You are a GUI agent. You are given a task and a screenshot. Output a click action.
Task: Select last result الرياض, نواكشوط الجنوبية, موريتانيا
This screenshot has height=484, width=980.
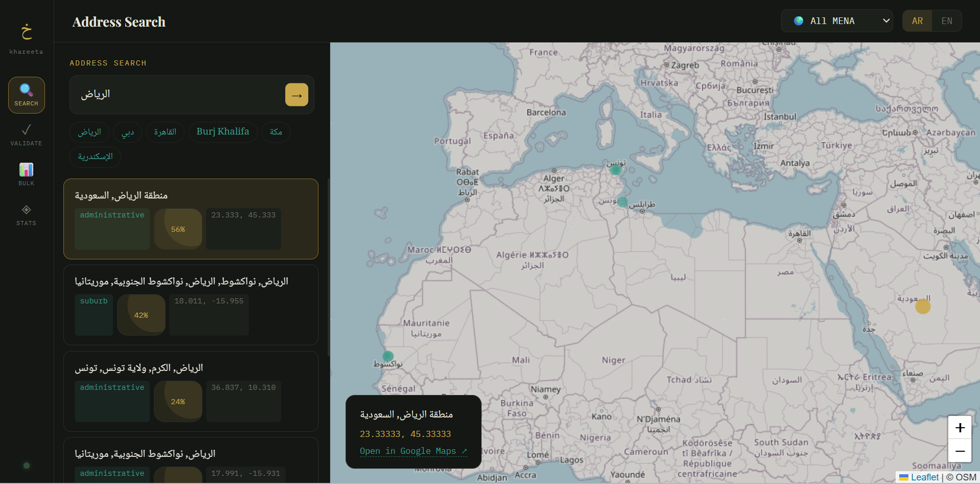[191, 460]
